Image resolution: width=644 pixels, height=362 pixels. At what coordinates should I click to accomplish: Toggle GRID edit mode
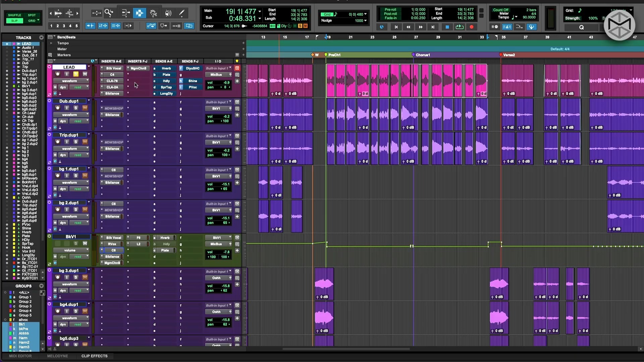click(x=32, y=21)
